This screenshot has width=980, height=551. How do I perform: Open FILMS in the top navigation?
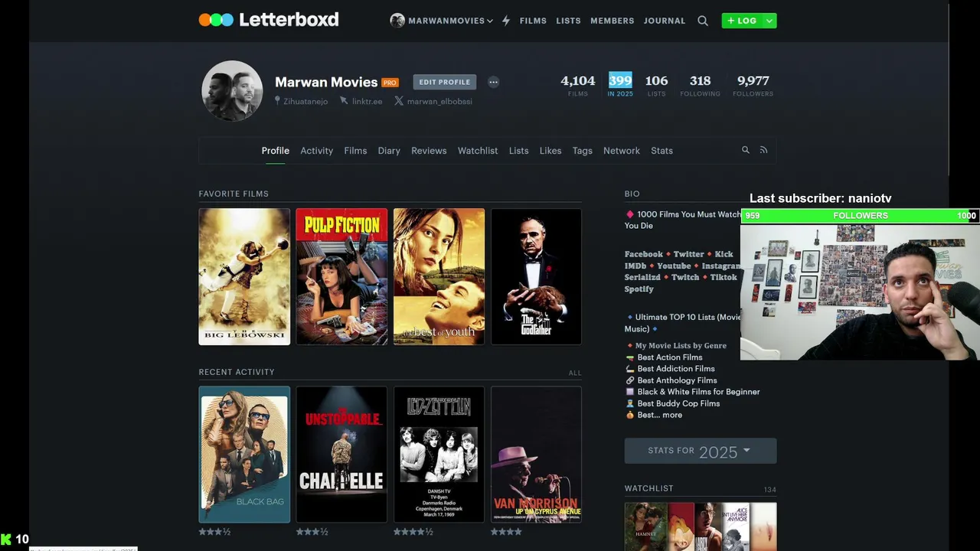click(533, 21)
